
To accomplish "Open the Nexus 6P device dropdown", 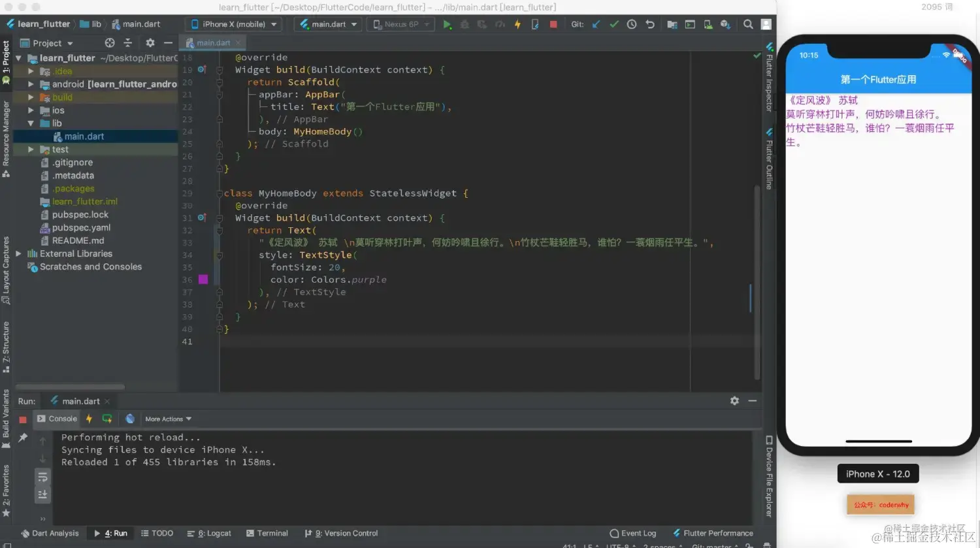I will (401, 24).
